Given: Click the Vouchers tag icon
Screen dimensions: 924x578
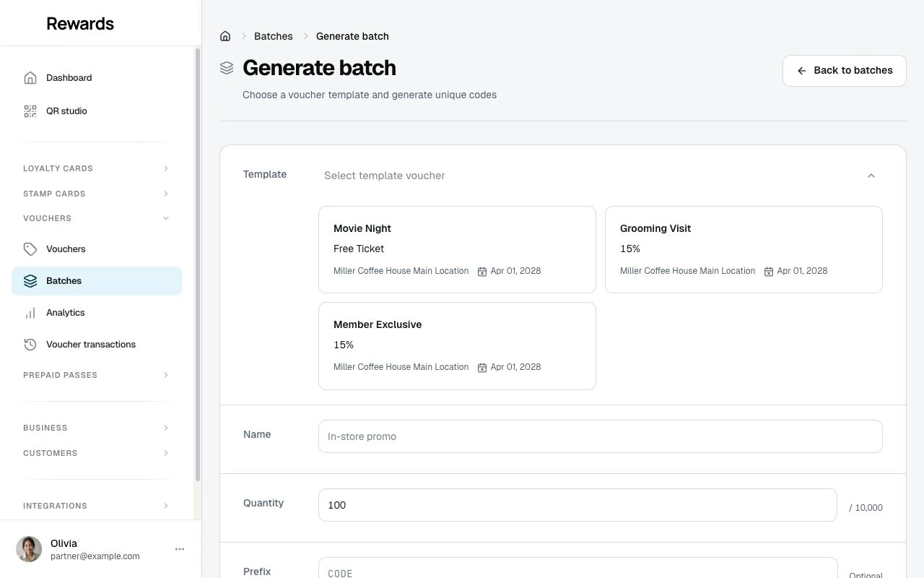Looking at the screenshot, I should click(x=30, y=249).
